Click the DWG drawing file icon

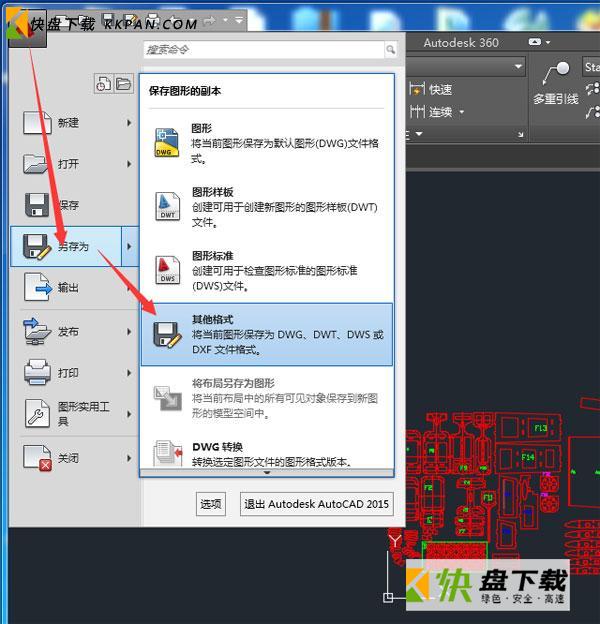pos(166,142)
